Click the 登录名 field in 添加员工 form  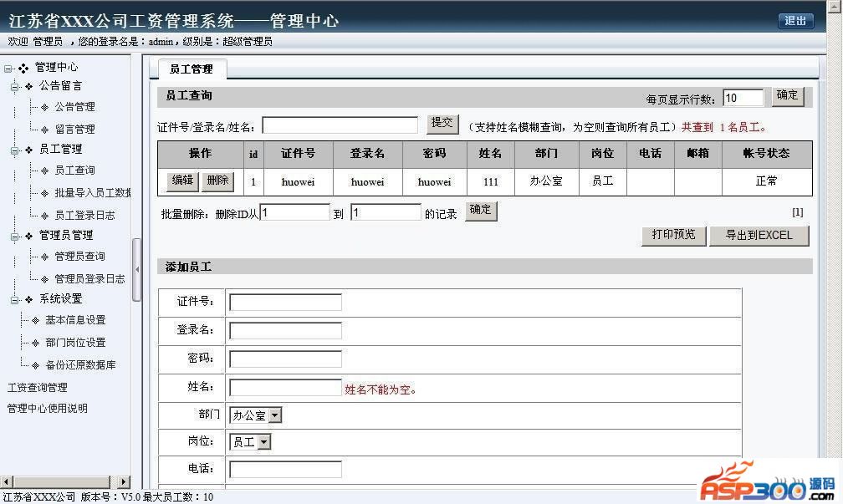coord(285,330)
